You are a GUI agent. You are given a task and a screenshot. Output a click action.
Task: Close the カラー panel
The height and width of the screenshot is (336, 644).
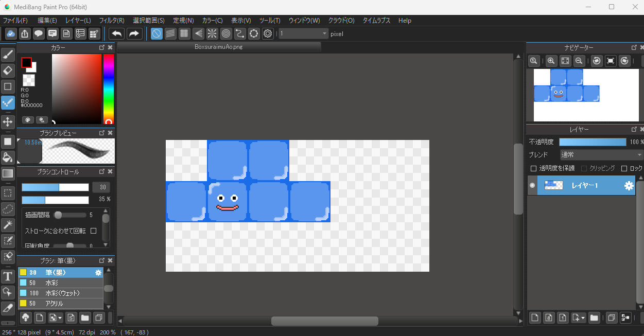tap(110, 47)
